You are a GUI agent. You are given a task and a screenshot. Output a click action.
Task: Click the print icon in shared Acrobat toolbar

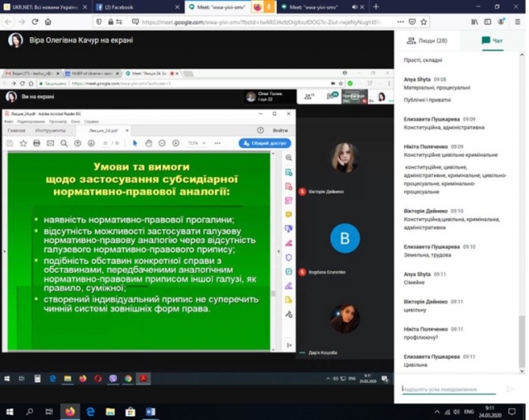click(x=36, y=143)
